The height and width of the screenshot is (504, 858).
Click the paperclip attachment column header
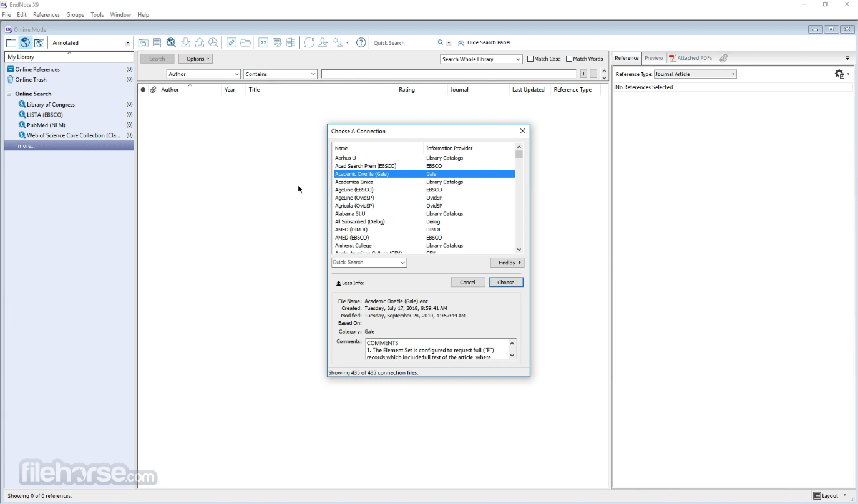coord(153,90)
